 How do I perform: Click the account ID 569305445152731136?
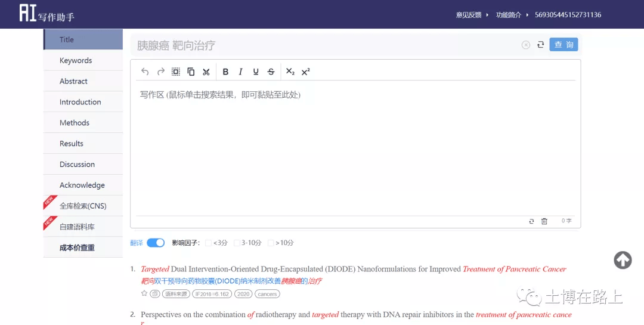[568, 15]
